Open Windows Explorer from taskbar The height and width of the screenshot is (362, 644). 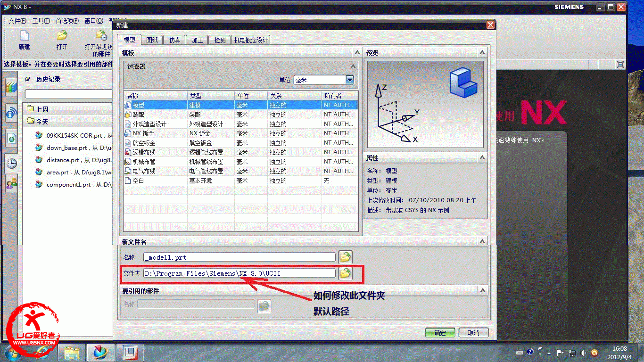tap(72, 353)
